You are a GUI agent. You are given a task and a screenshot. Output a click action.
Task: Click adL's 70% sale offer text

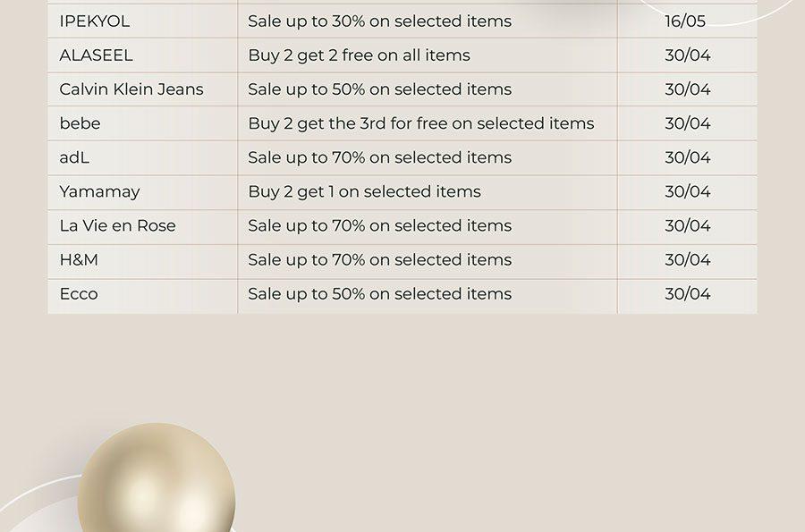[x=380, y=157]
